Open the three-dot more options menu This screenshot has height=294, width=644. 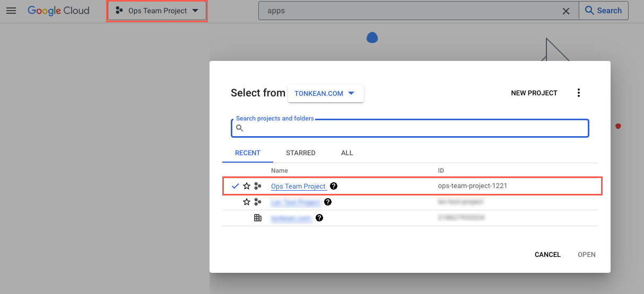pyautogui.click(x=578, y=93)
